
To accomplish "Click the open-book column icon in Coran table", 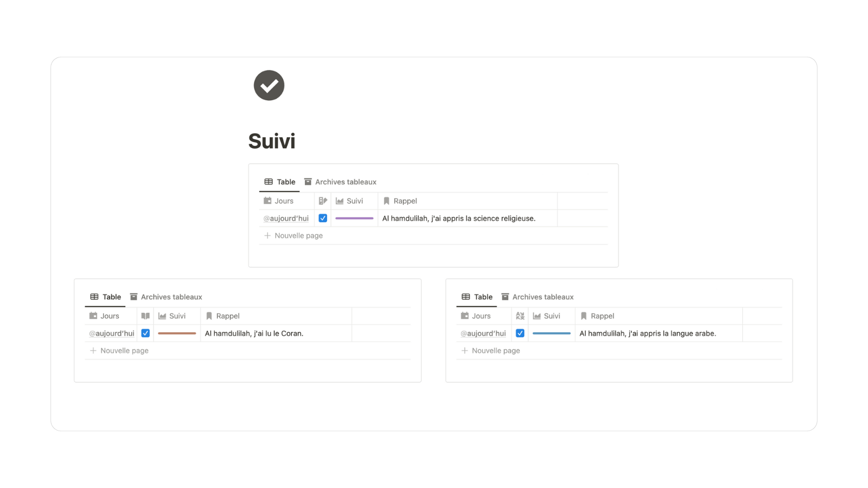I will [x=145, y=316].
